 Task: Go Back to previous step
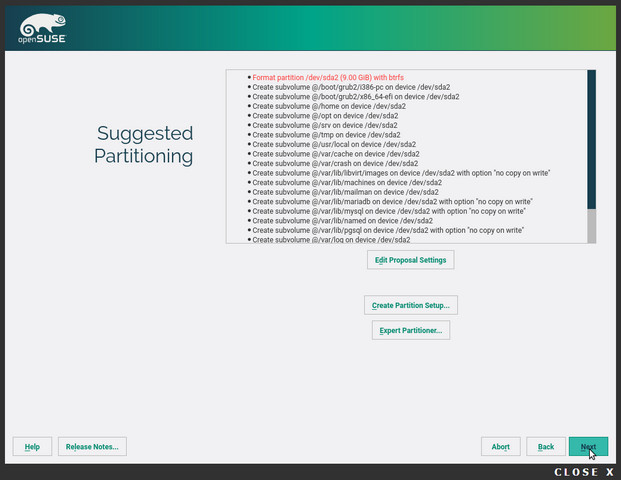546,447
